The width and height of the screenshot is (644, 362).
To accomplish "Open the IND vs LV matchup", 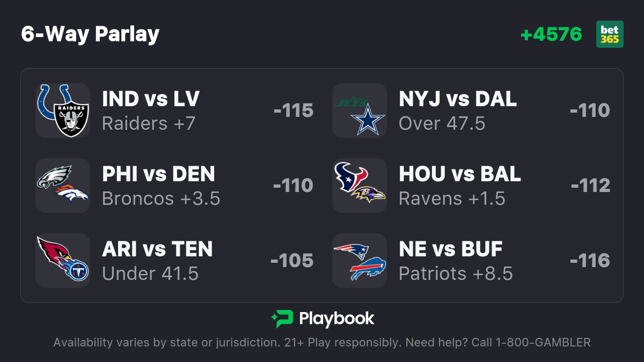I will point(151,99).
